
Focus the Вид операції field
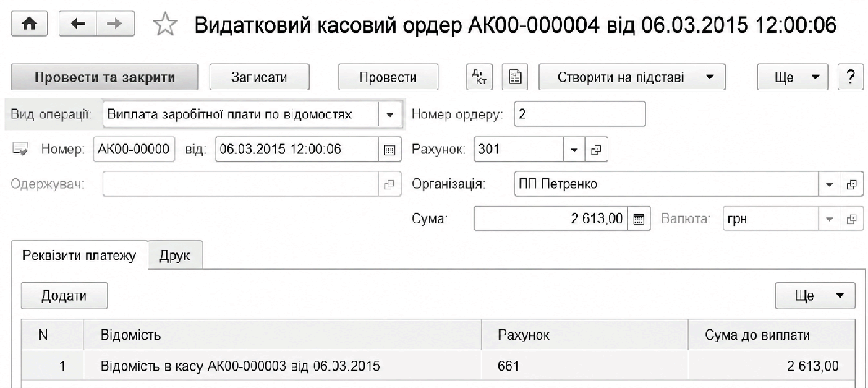pos(241,114)
